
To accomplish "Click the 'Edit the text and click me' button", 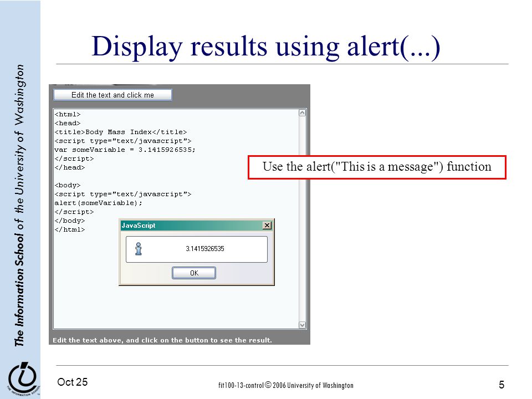I will pyautogui.click(x=112, y=95).
